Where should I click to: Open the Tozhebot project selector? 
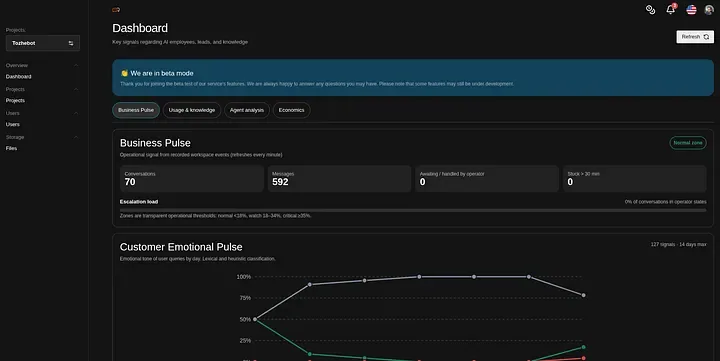coord(43,43)
